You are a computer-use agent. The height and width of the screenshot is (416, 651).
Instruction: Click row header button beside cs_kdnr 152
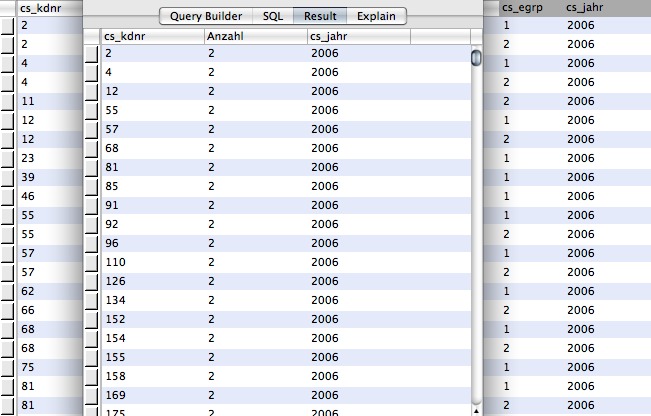pos(92,319)
